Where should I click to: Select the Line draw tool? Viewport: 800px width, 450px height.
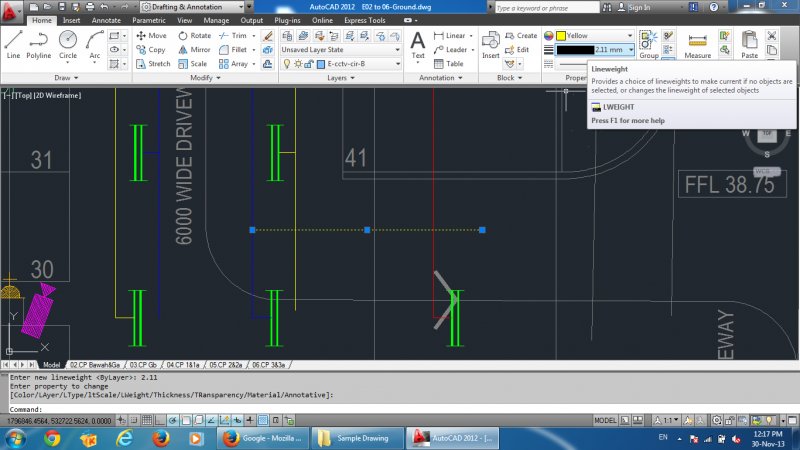click(13, 45)
